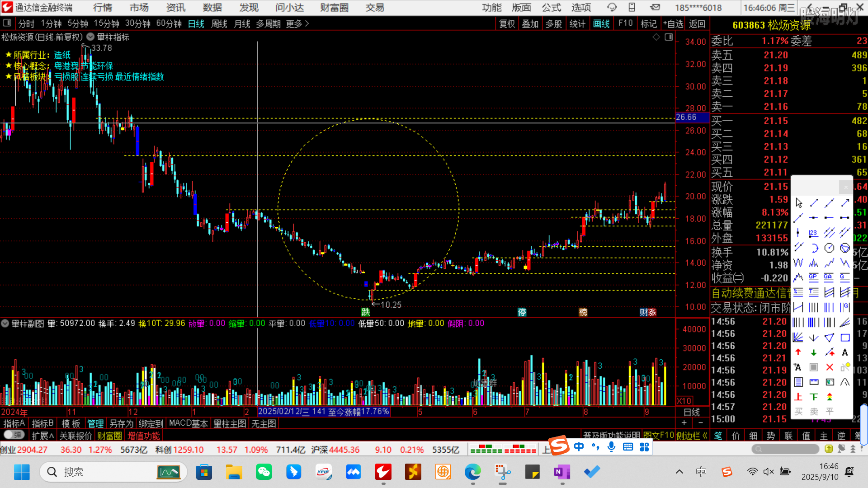Choose the W wave pattern tool

point(798,263)
